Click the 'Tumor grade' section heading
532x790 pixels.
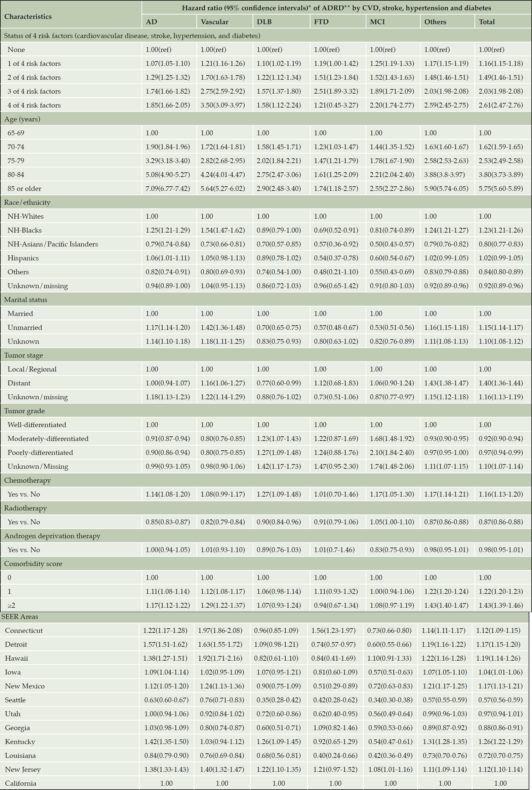24,411
